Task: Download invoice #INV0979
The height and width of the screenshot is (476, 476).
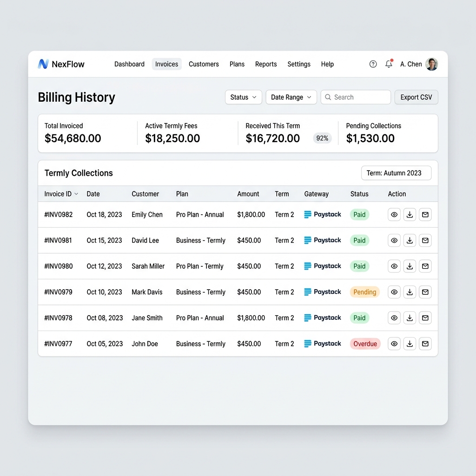Action: click(410, 292)
